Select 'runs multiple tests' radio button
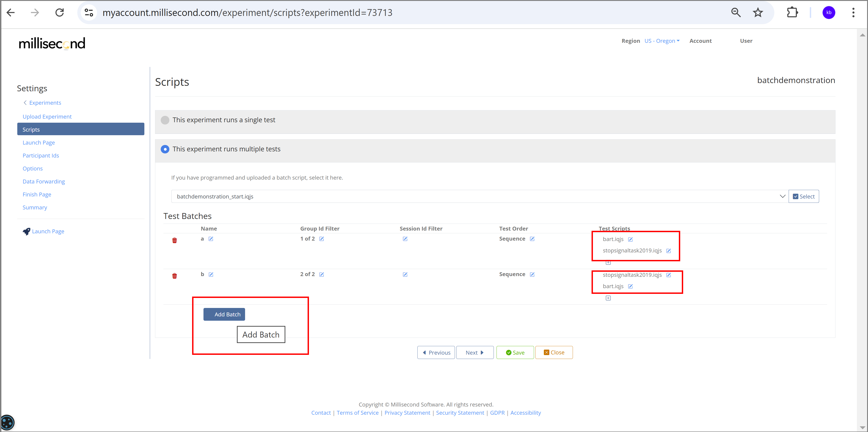This screenshot has width=868, height=432. (x=165, y=149)
